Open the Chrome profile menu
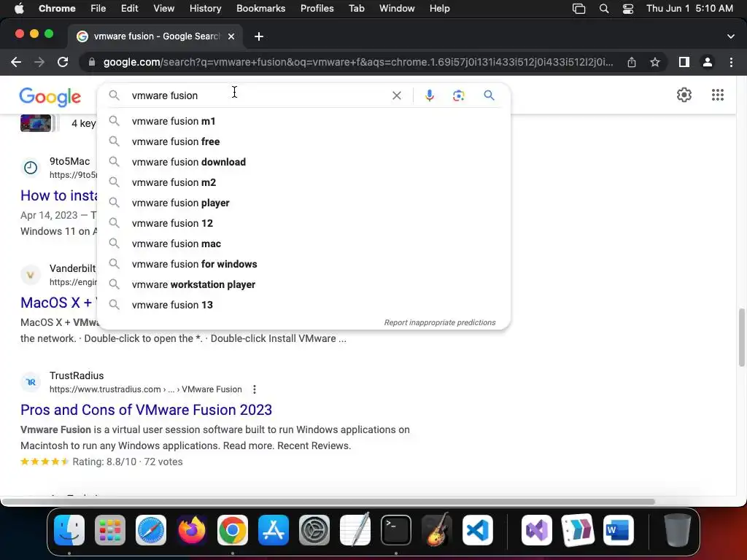This screenshot has height=560, width=747. 708,62
